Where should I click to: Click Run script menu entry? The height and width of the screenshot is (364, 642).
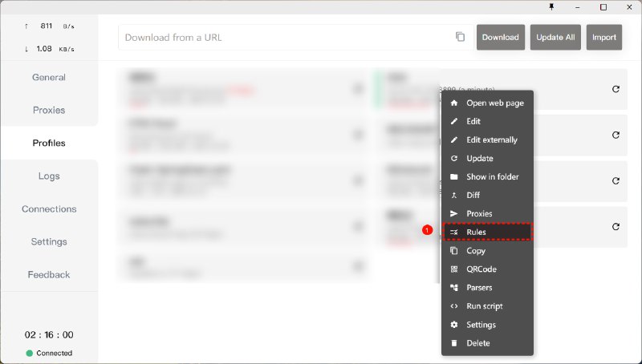coord(484,306)
